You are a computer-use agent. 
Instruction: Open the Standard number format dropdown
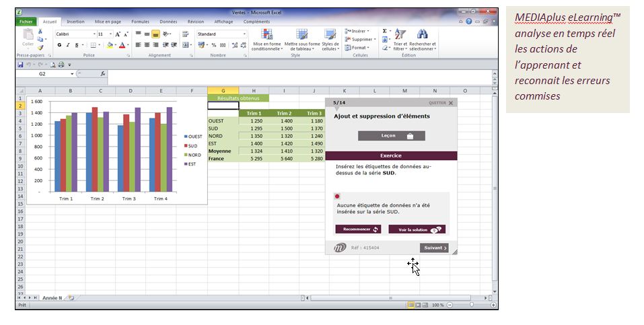(x=244, y=34)
